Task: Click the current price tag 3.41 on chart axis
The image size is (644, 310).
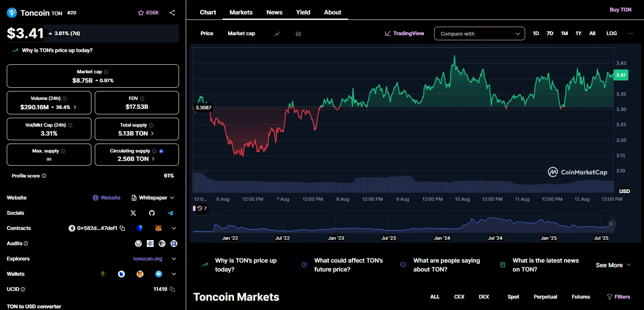Action: 621,75
